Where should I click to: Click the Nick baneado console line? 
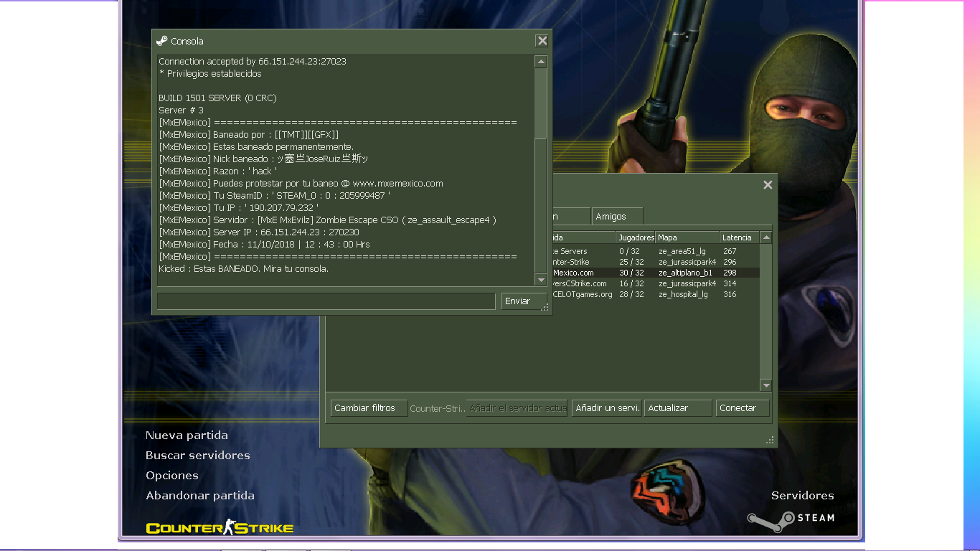coord(263,159)
